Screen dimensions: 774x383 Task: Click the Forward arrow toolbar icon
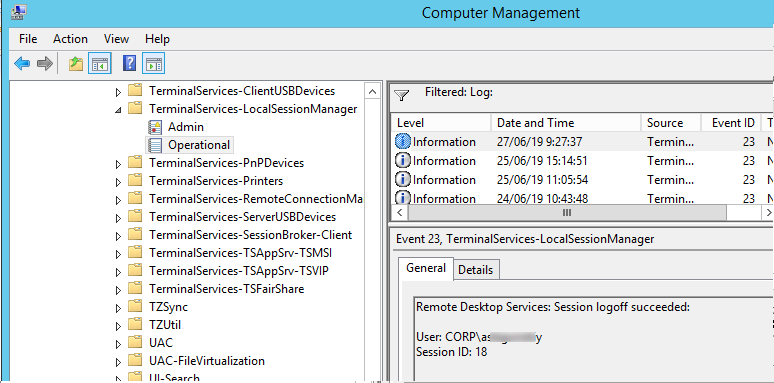[44, 63]
